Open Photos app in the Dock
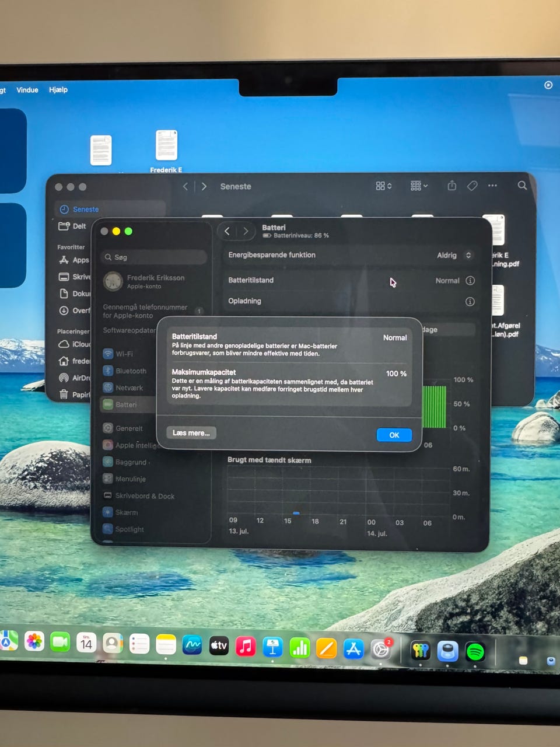Screen dimensions: 560x747 pyautogui.click(x=34, y=642)
